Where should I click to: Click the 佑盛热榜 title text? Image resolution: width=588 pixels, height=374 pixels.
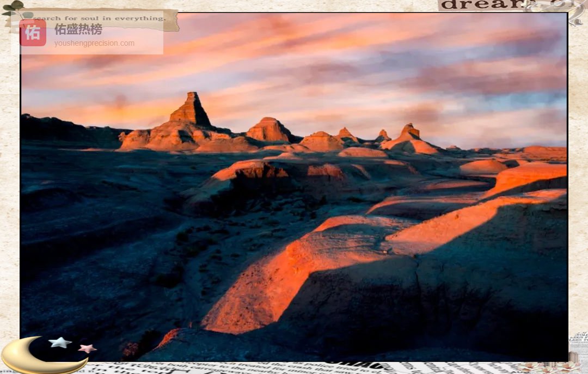pyautogui.click(x=78, y=29)
